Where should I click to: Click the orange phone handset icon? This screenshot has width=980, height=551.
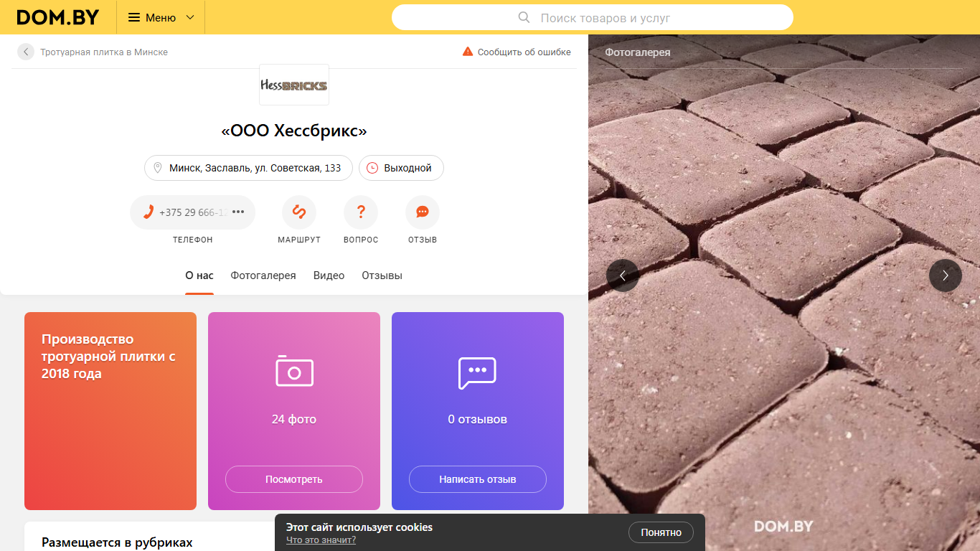click(149, 212)
